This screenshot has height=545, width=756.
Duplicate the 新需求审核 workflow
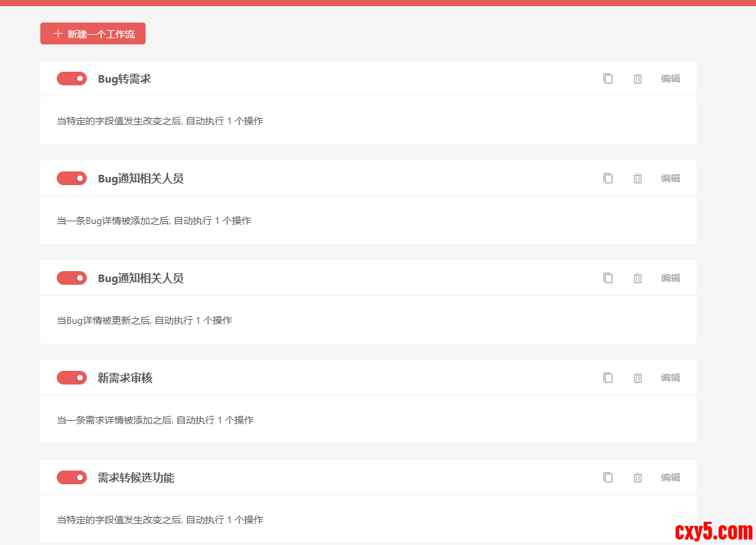pos(608,378)
